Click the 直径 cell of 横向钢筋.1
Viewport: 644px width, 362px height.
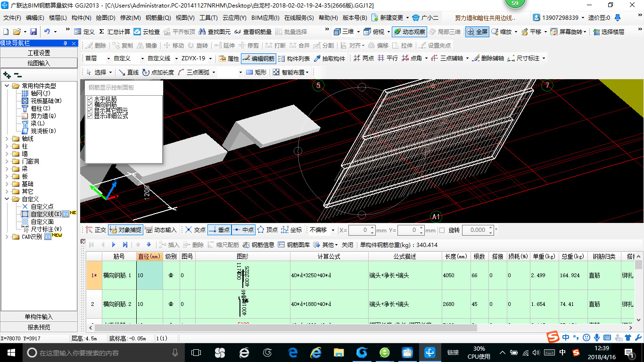click(x=149, y=275)
